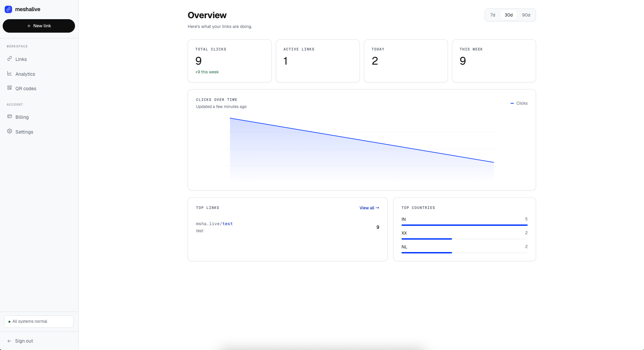Click the green status dot indicator
Image resolution: width=644 pixels, height=350 pixels.
point(9,322)
